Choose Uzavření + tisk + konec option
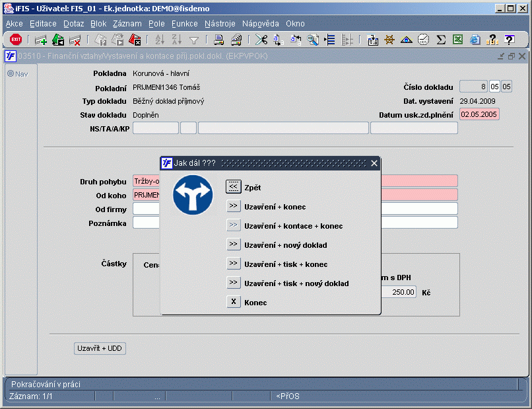This screenshot has width=532, height=409. [233, 264]
